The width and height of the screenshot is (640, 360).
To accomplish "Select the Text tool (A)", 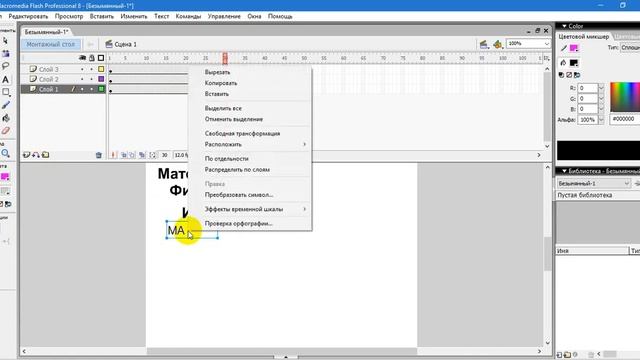I will [6, 80].
